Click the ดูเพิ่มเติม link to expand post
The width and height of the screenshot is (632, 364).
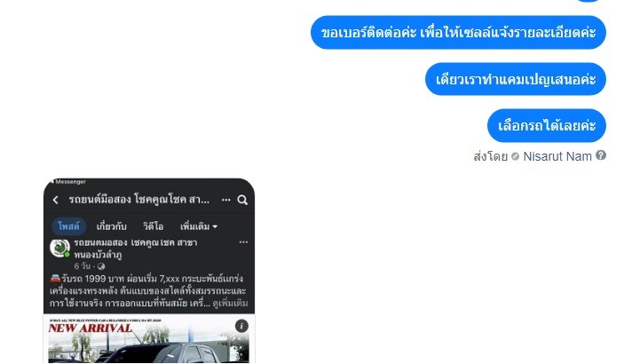point(230,303)
